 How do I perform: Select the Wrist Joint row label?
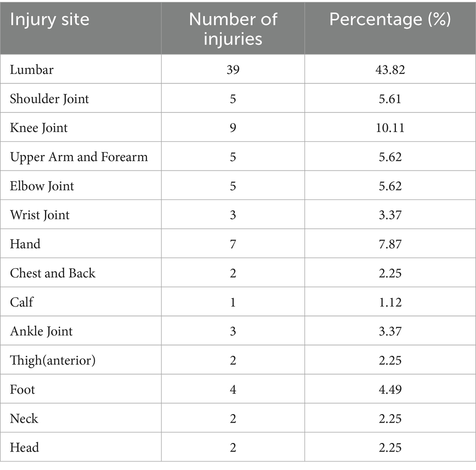(x=40, y=215)
